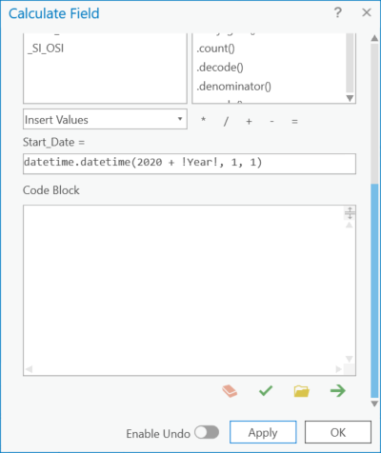Export expression with green arrow icon

point(338,391)
